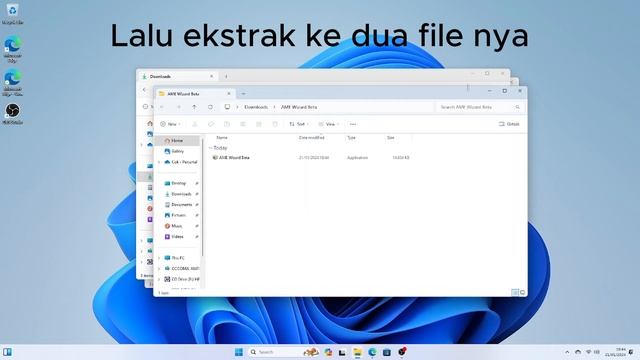The width and height of the screenshot is (640, 360).
Task: Open the taskbar clock and date
Action: point(615,352)
